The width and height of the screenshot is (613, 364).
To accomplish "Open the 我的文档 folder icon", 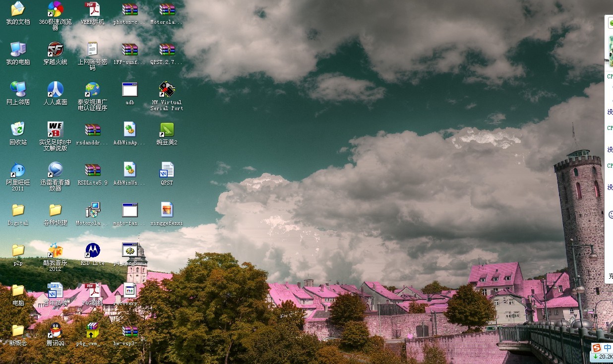I will (18, 8).
